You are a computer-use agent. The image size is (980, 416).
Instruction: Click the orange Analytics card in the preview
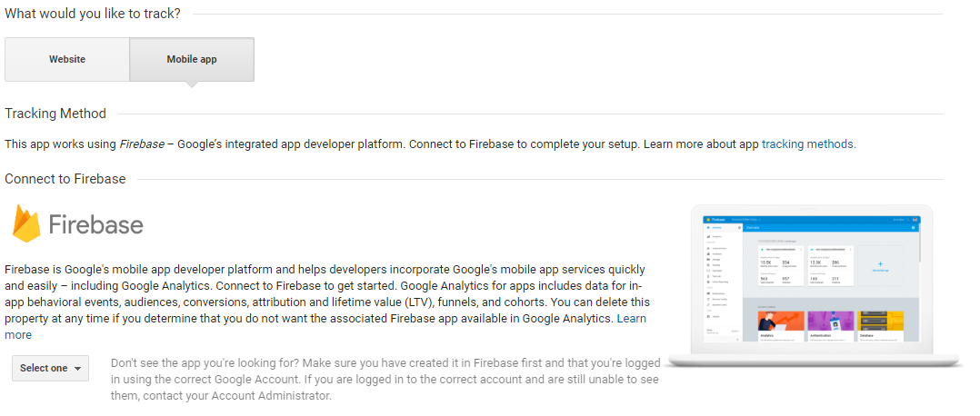click(779, 322)
